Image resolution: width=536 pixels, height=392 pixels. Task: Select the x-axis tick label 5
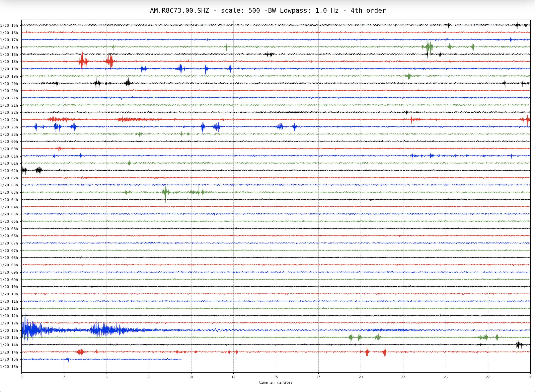106,377
